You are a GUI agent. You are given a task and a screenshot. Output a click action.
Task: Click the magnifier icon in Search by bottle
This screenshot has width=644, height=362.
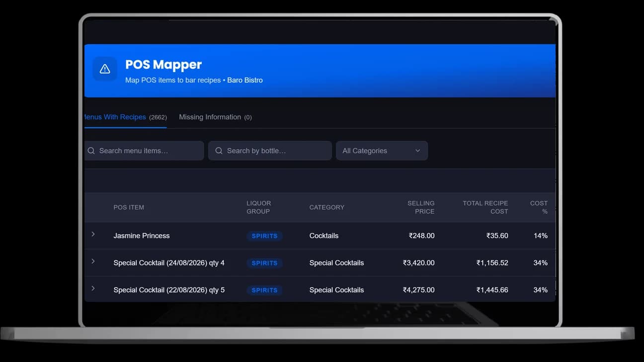point(219,151)
